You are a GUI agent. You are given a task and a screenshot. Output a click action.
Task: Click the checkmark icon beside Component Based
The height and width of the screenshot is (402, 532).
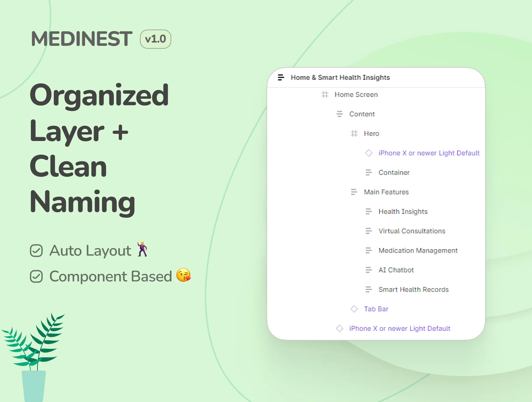pyautogui.click(x=36, y=276)
